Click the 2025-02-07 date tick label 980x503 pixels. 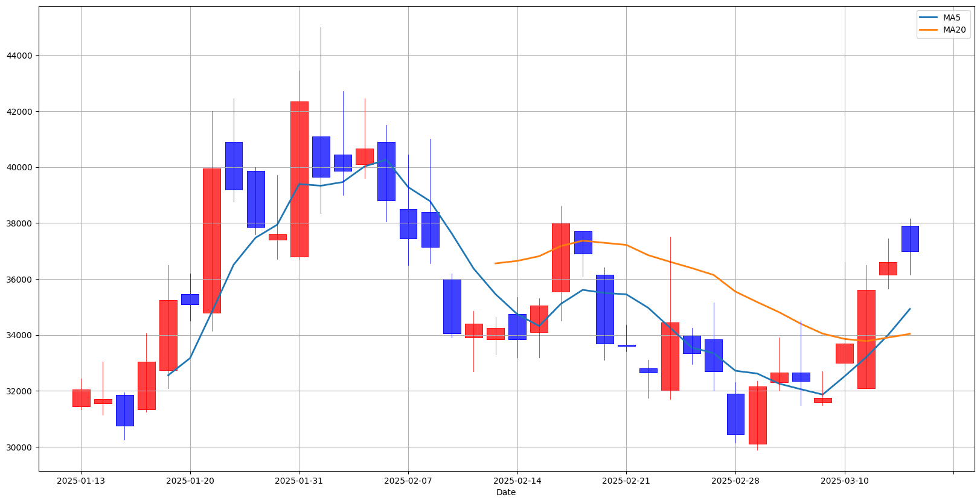(408, 481)
